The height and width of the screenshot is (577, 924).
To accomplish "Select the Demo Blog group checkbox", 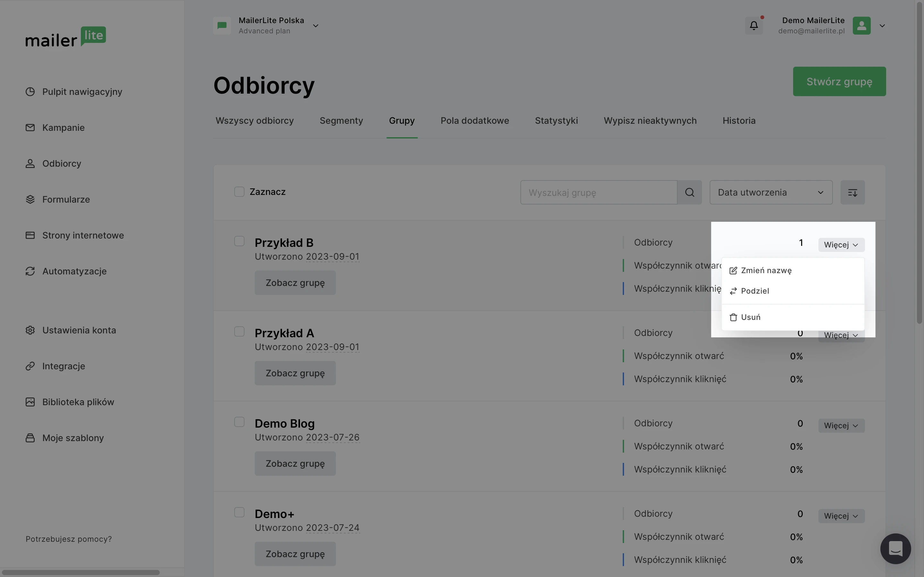I will pyautogui.click(x=239, y=422).
